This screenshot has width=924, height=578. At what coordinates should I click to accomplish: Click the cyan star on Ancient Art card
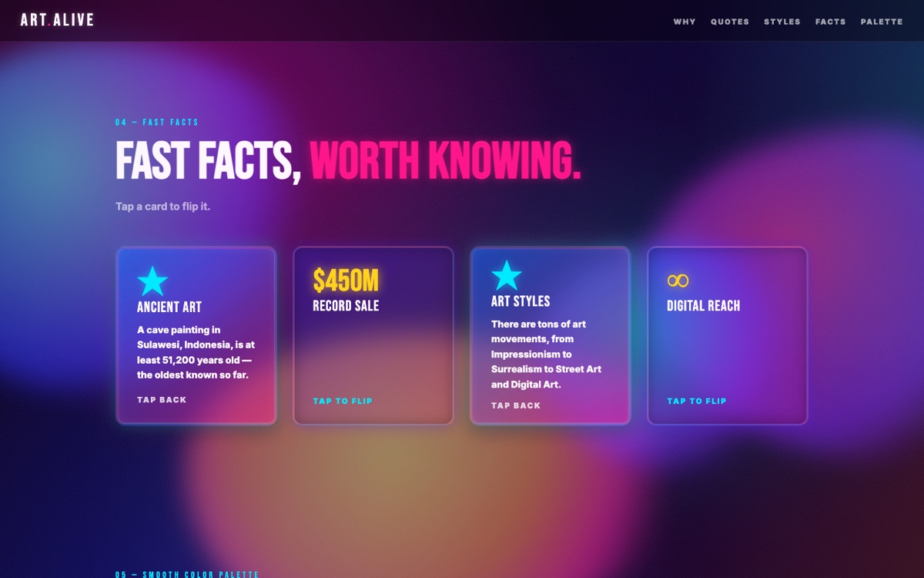pyautogui.click(x=152, y=281)
